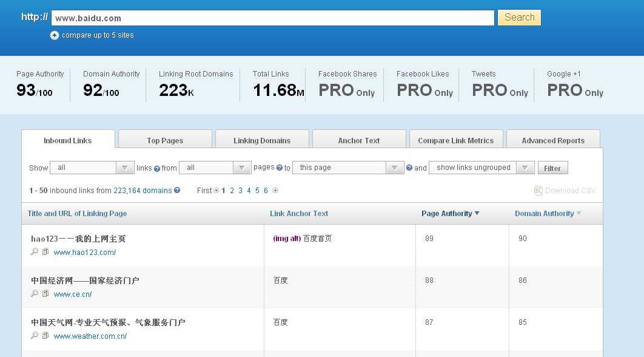644x357 pixels.
Task: Click the plus icon for comparing sites
Action: coord(55,35)
